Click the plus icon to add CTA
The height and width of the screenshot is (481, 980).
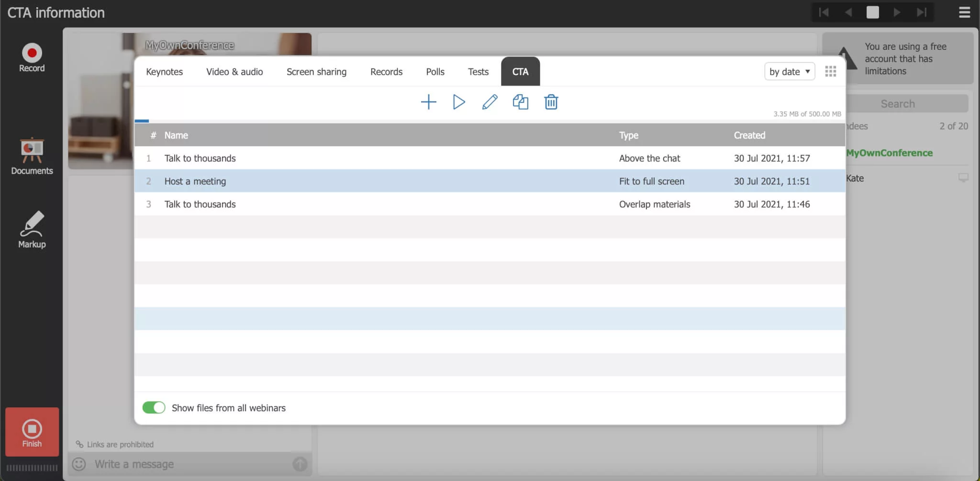pyautogui.click(x=428, y=102)
